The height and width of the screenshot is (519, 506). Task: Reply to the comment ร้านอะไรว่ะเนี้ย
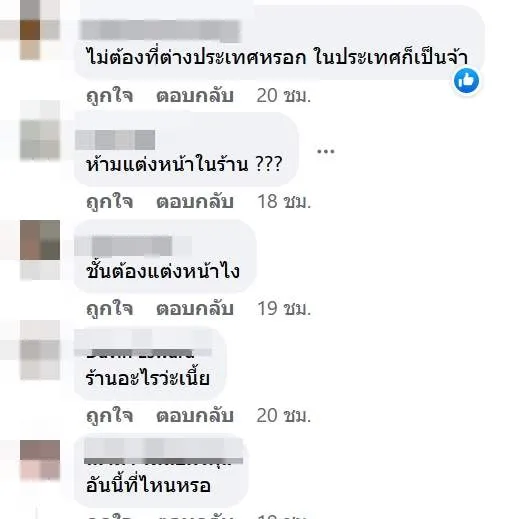click(195, 416)
